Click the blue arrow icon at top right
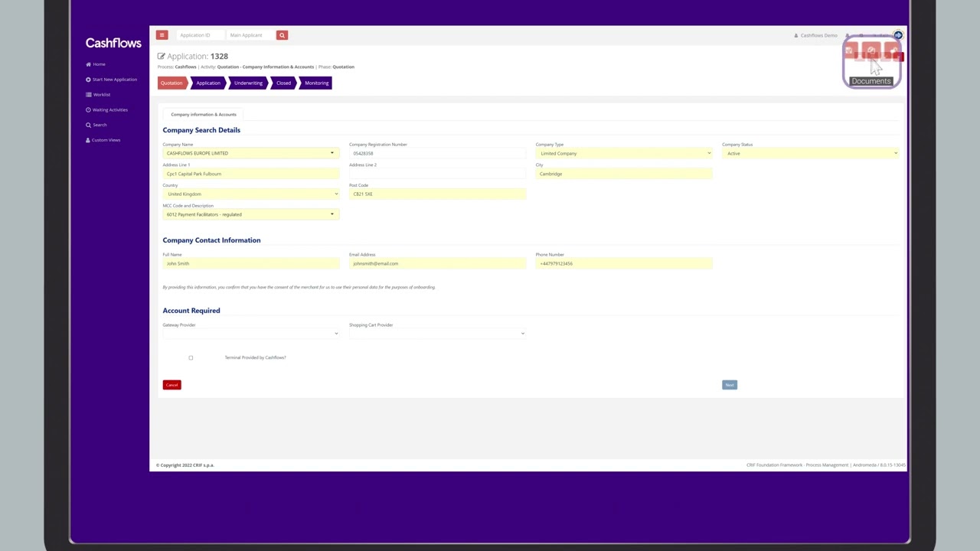The image size is (980, 551). (x=898, y=35)
